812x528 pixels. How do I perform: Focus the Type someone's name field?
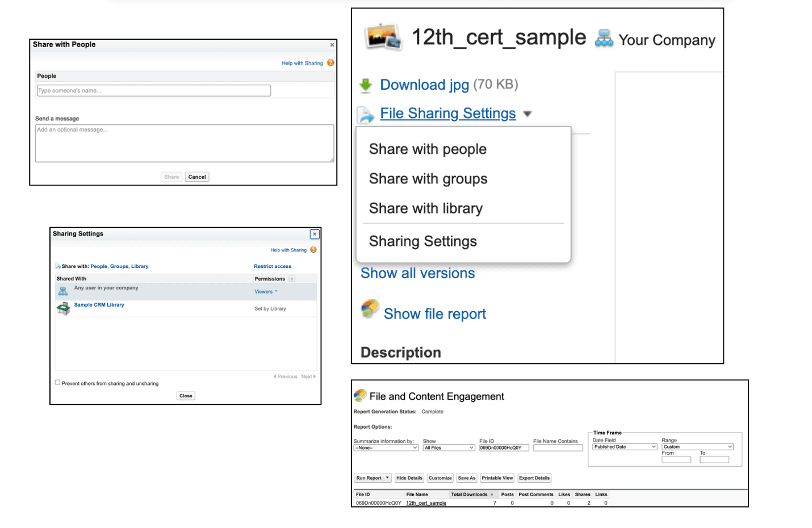[x=153, y=91]
